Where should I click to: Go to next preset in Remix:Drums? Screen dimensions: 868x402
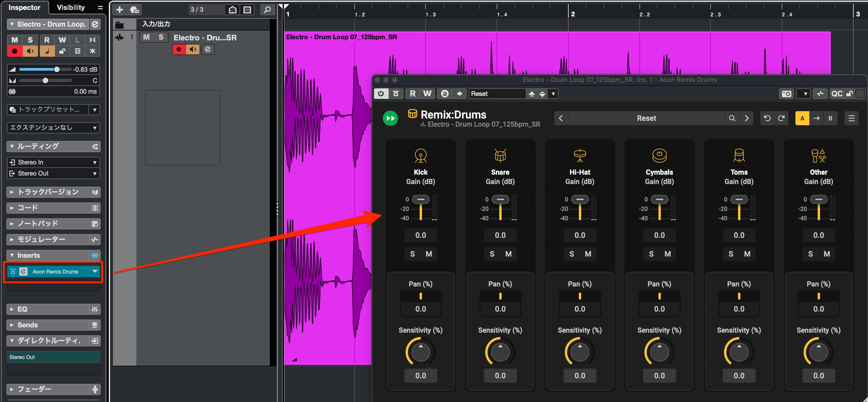click(x=747, y=118)
